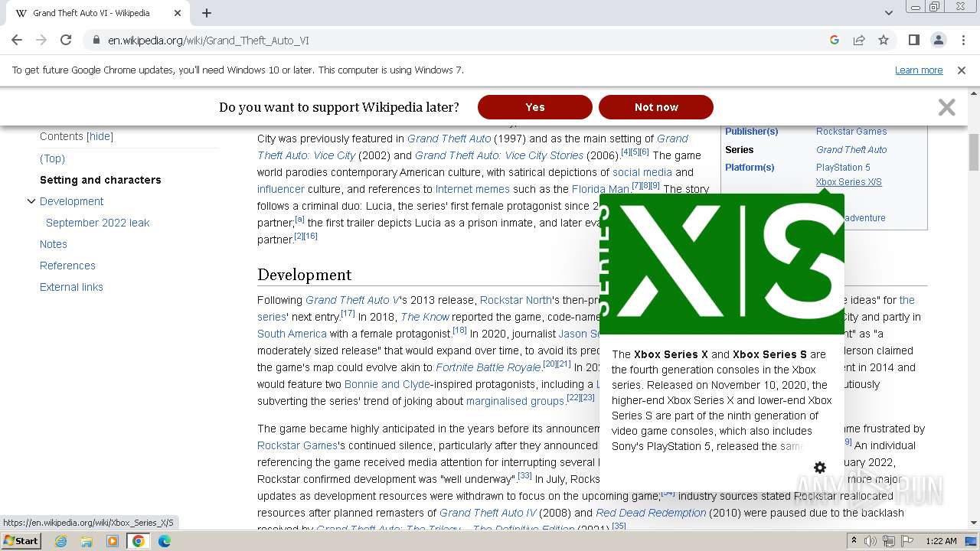This screenshot has width=980, height=551.
Task: Open the social media link
Action: click(642, 172)
